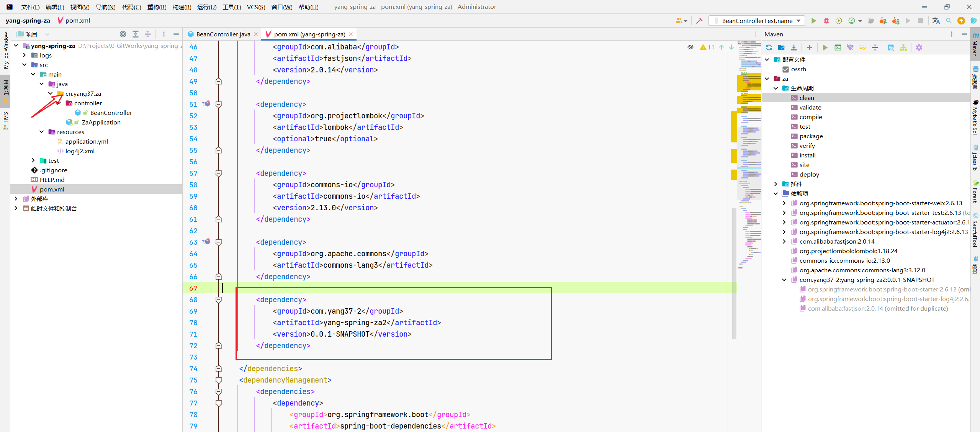Image resolution: width=980 pixels, height=432 pixels.
Task: Open the Mybatis Sql side tab
Action: tap(975, 118)
